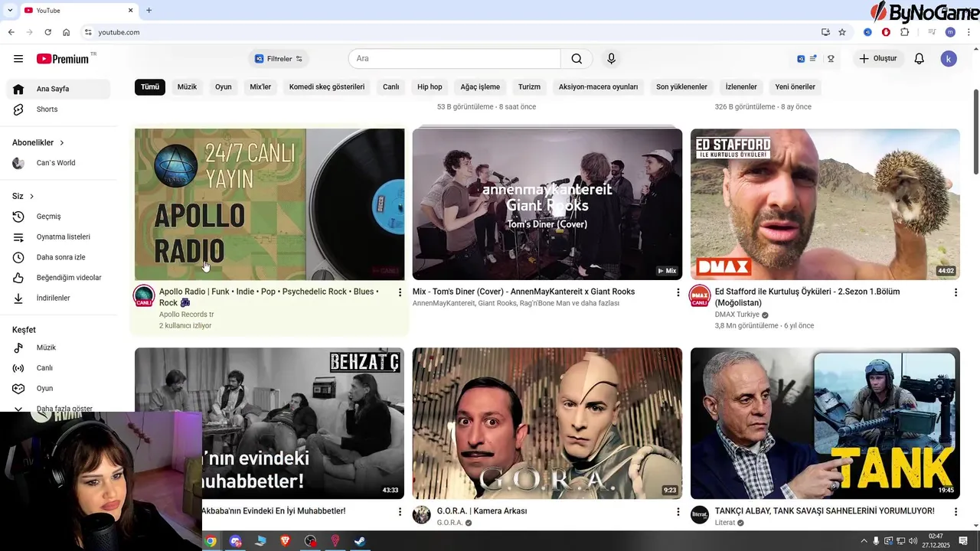980x551 pixels.
Task: Open the notifications bell
Action: coord(920,59)
